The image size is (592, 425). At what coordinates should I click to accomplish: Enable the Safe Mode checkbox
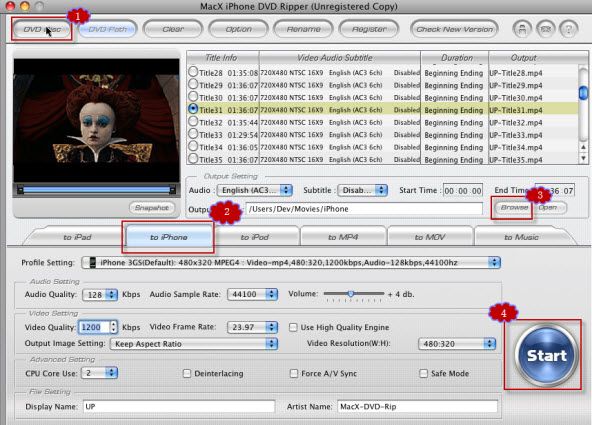tap(423, 373)
